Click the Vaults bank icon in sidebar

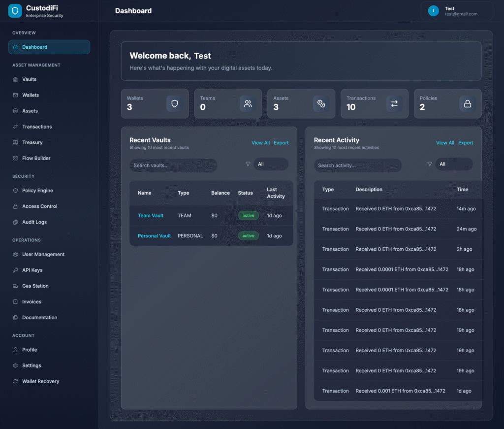pos(15,79)
